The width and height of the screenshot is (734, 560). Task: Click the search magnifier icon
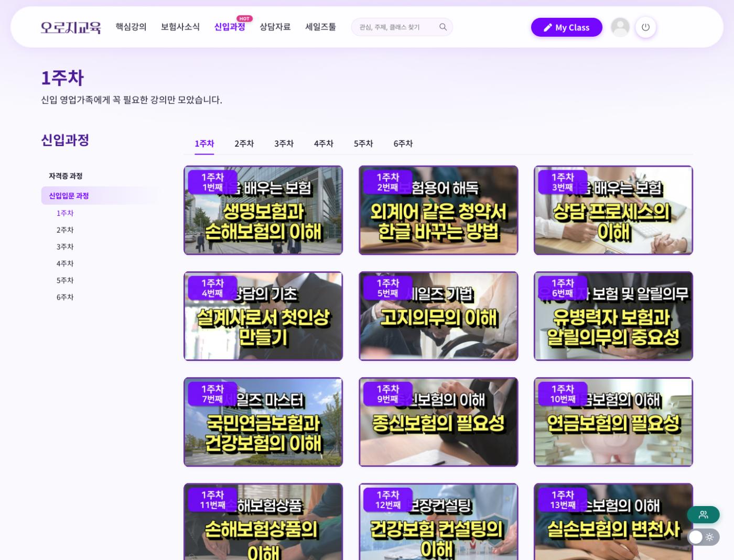[x=443, y=27]
